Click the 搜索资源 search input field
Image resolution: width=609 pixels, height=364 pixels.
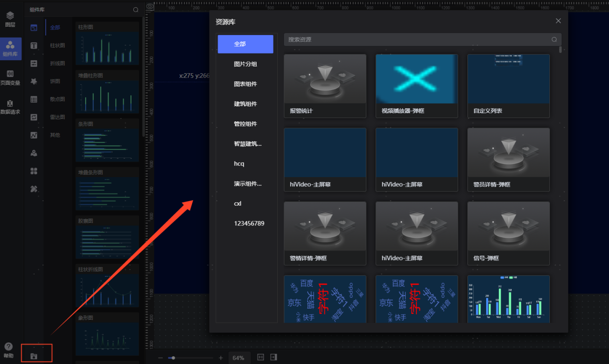tap(414, 39)
